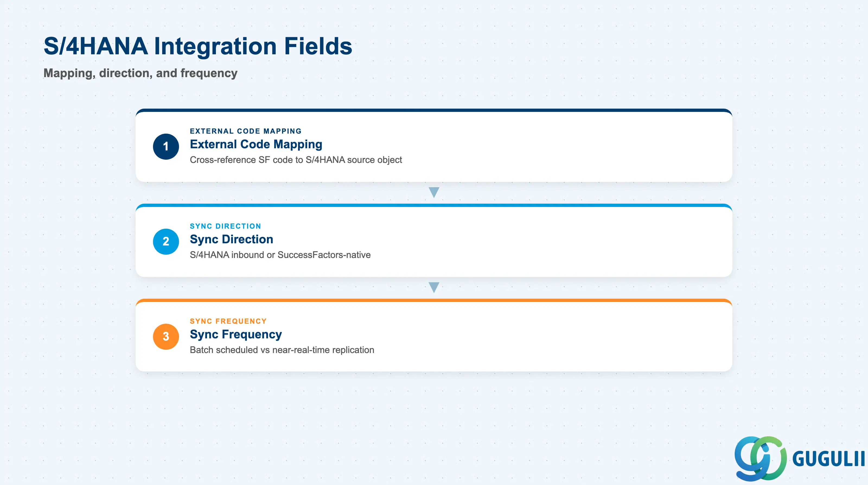Click the Cross-reference SF code description text
Image resolution: width=868 pixels, height=485 pixels.
[x=296, y=160]
